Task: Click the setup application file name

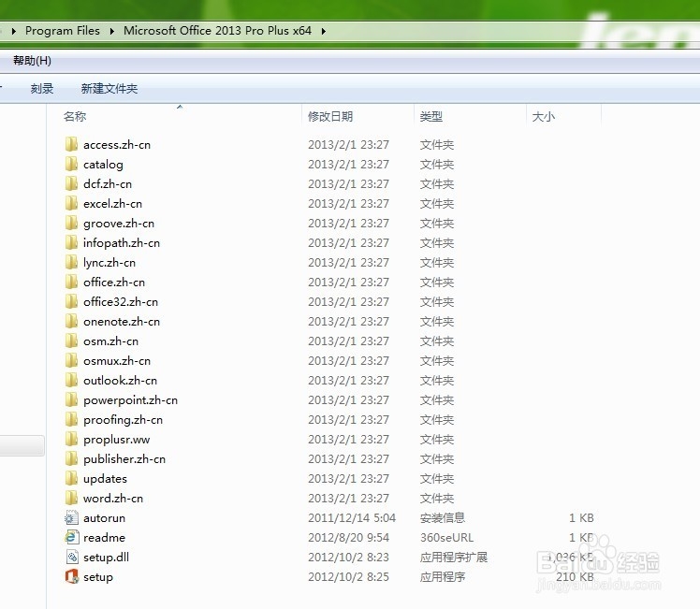Action: click(98, 577)
